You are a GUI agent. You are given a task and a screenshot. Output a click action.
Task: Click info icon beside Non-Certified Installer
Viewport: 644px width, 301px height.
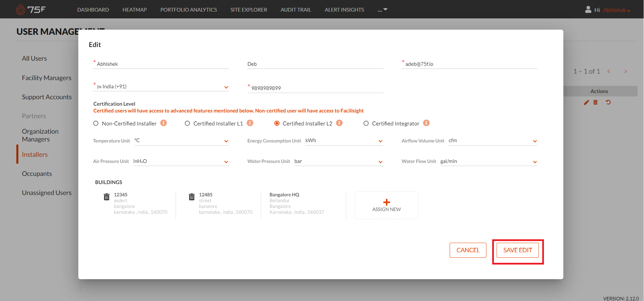point(164,123)
